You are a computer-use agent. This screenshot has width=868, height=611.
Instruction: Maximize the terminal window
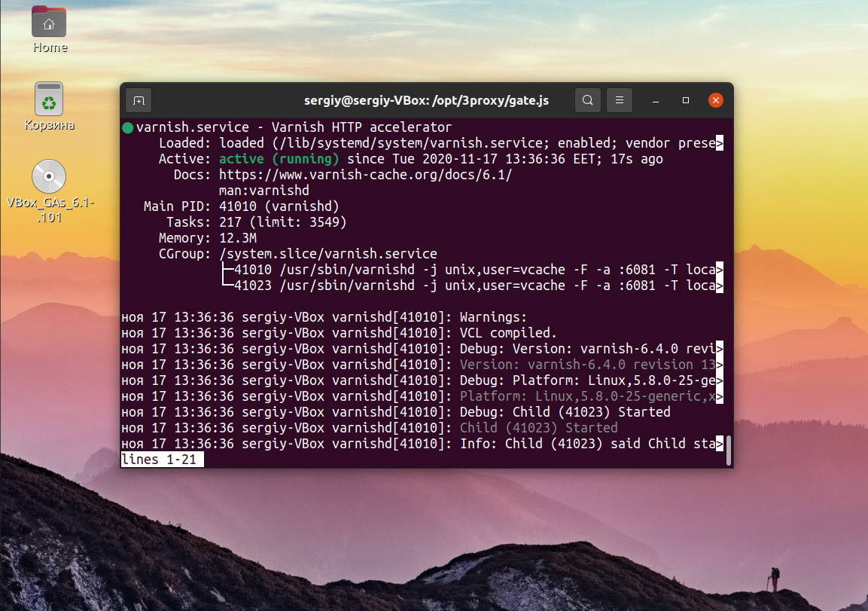685,100
